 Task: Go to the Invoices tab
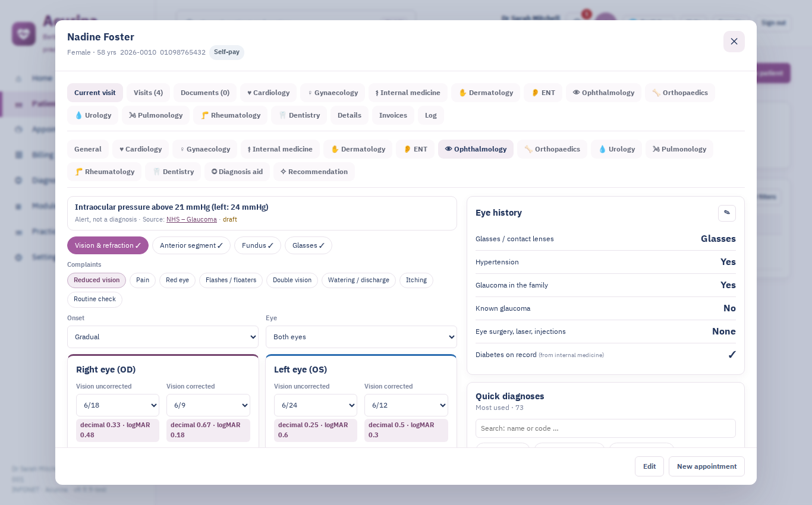[x=393, y=115]
